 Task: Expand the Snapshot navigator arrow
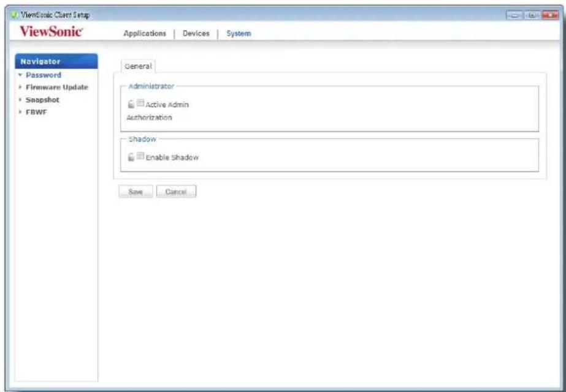coord(21,100)
